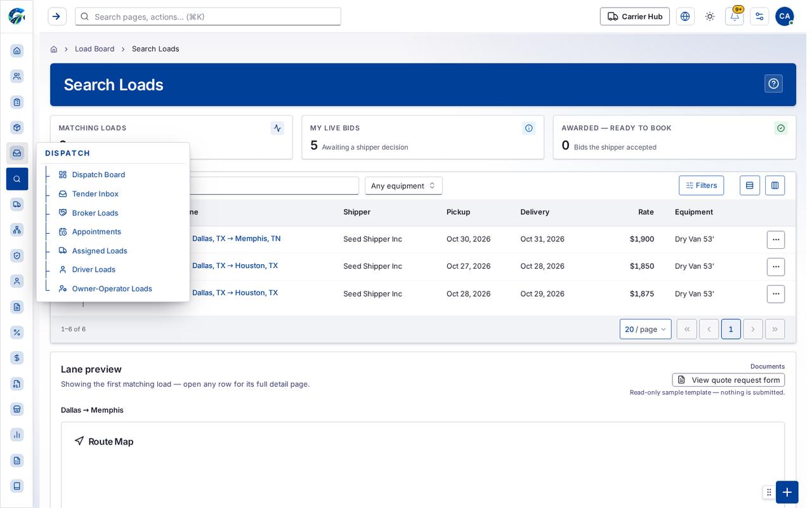Click the Carrier Hub button

635,17
